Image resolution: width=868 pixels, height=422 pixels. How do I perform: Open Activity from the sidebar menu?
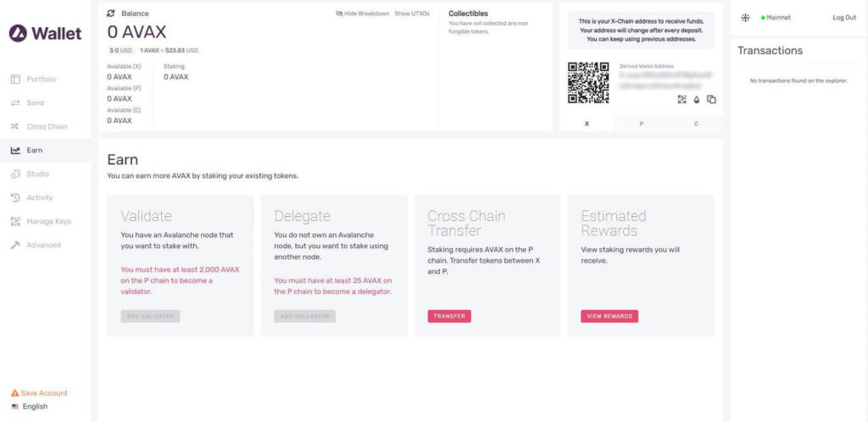tap(46, 197)
